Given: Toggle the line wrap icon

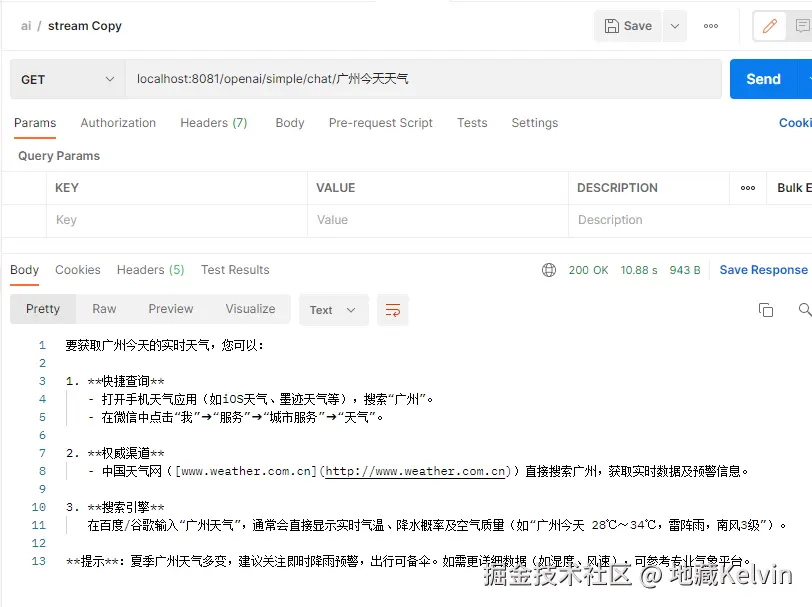Looking at the screenshot, I should [393, 310].
